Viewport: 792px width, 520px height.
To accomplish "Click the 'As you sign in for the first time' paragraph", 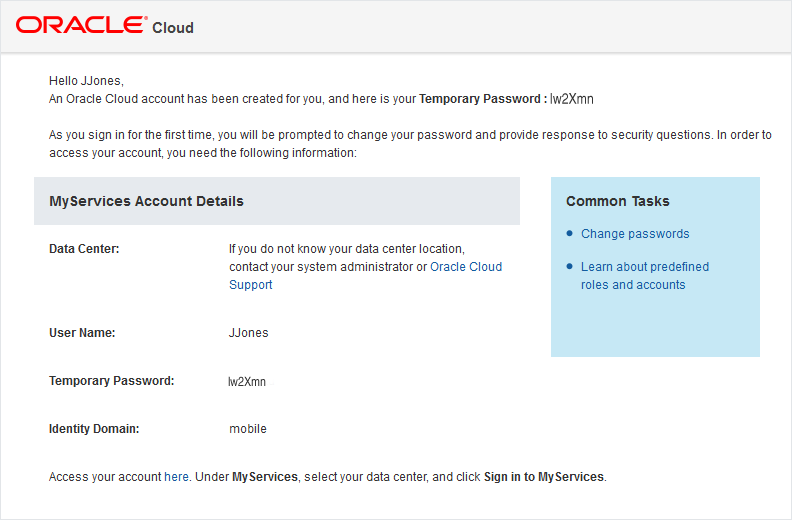I will coord(410,144).
